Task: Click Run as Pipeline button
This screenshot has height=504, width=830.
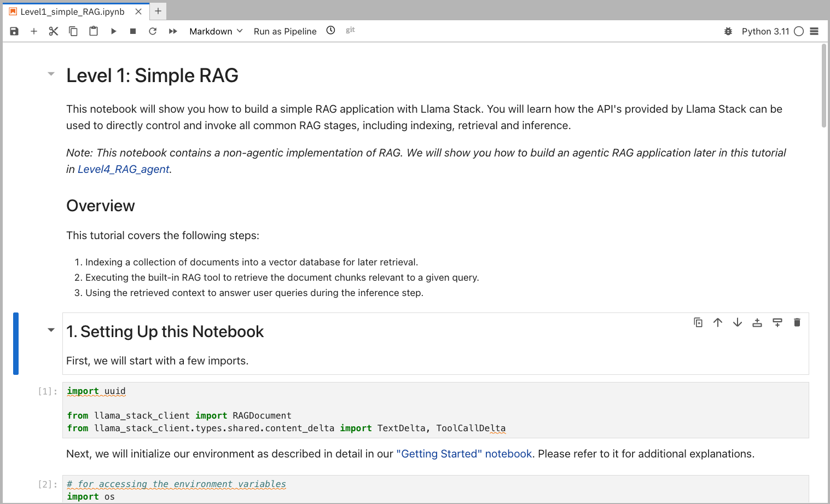Action: coord(285,31)
